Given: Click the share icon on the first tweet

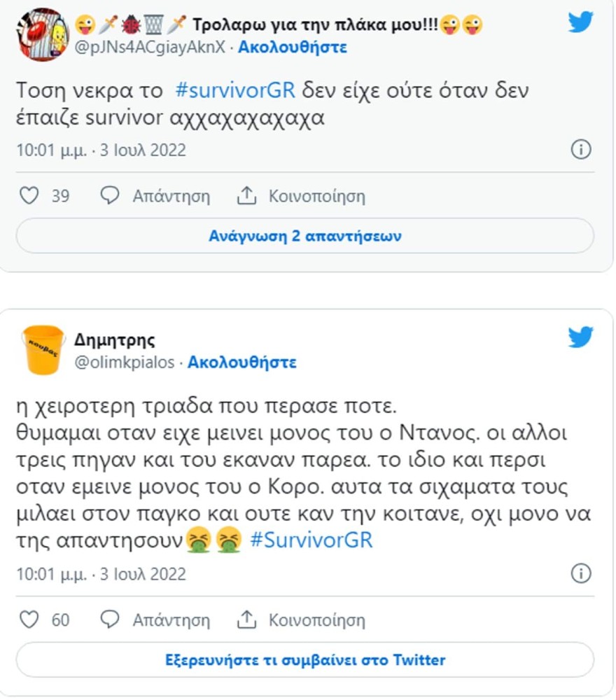Looking at the screenshot, I should coord(246,196).
